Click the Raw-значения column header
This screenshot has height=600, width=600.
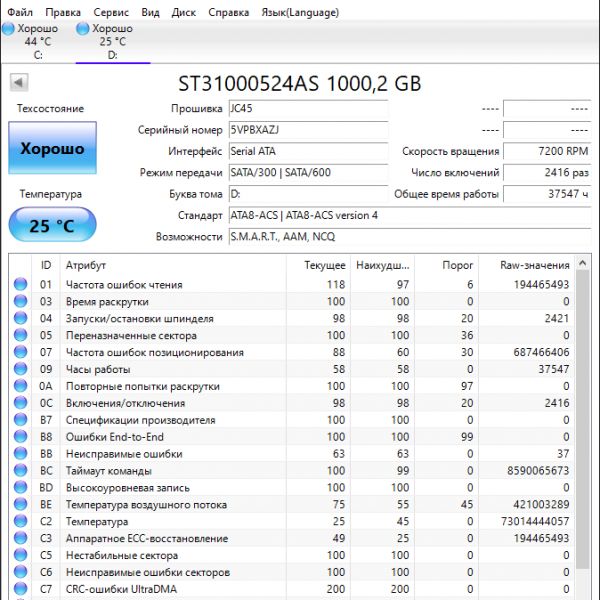(534, 265)
